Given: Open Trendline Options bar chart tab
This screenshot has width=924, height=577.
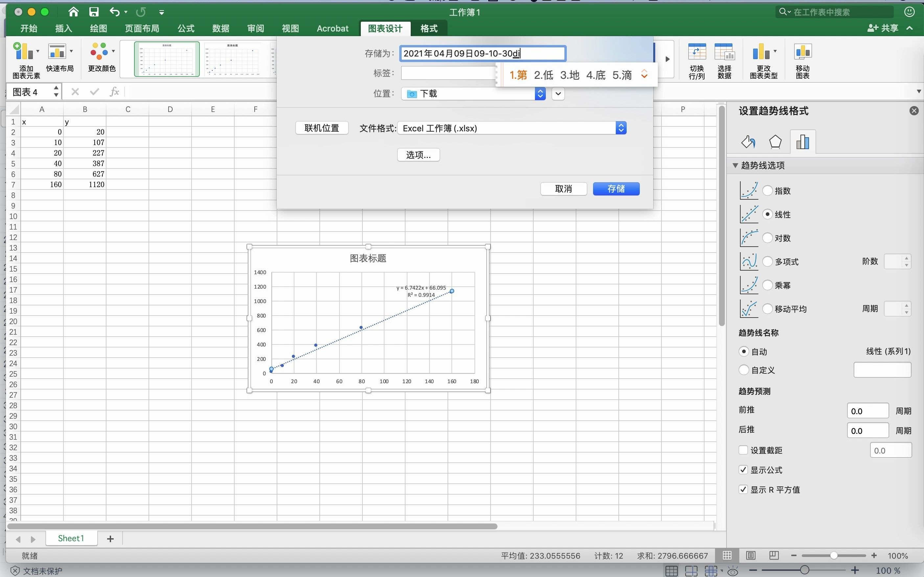Looking at the screenshot, I should [802, 142].
